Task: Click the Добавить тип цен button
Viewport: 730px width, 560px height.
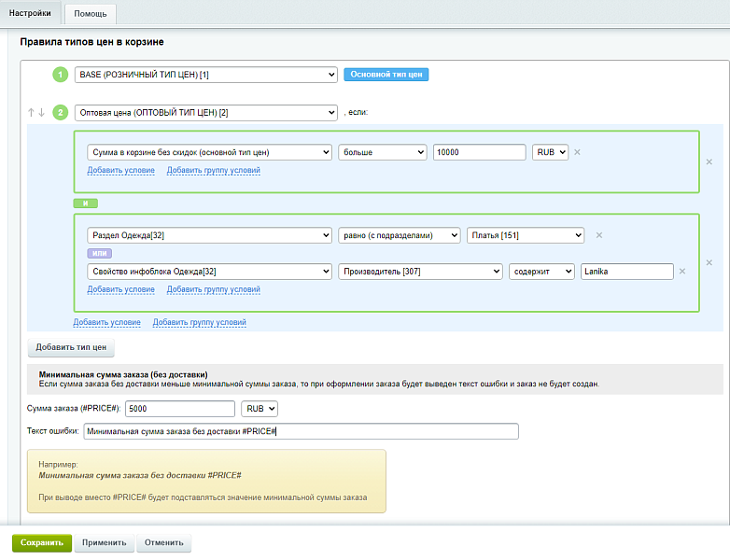Action: tap(71, 348)
